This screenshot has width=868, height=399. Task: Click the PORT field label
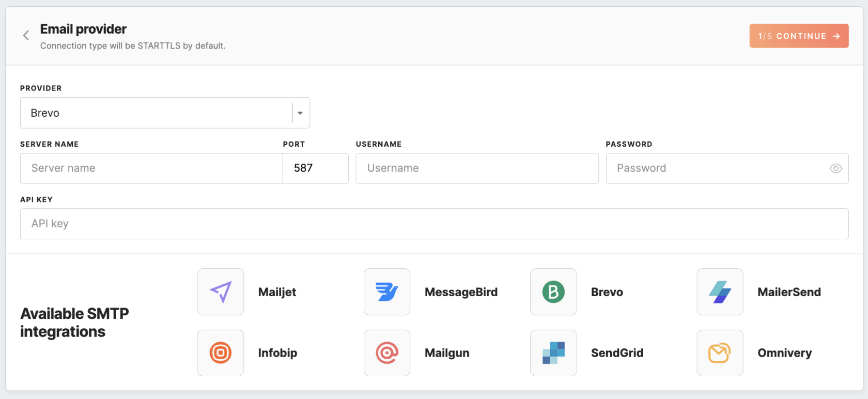pos(294,144)
